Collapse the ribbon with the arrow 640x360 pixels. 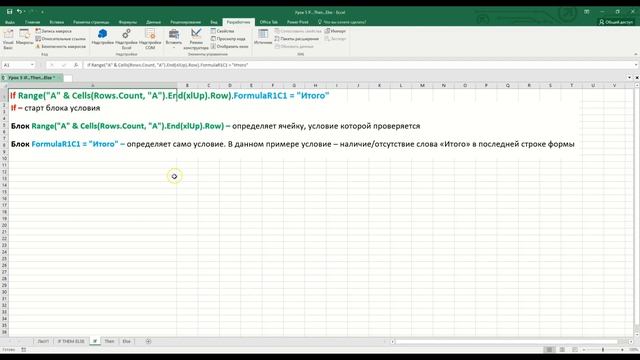click(x=636, y=54)
